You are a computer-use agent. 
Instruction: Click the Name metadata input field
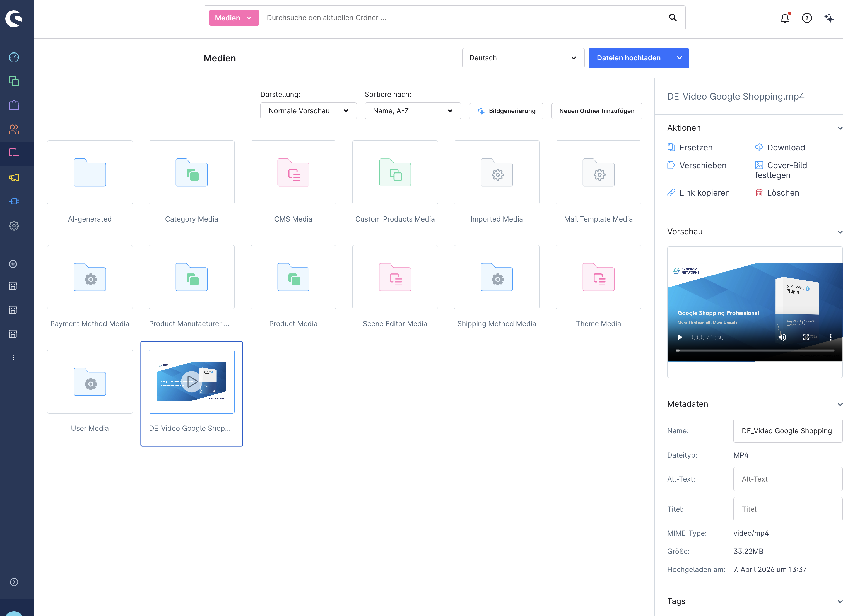coord(787,431)
